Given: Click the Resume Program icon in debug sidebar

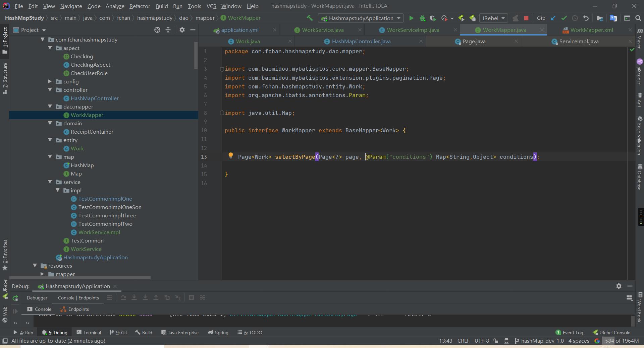Looking at the screenshot, I should (15, 311).
